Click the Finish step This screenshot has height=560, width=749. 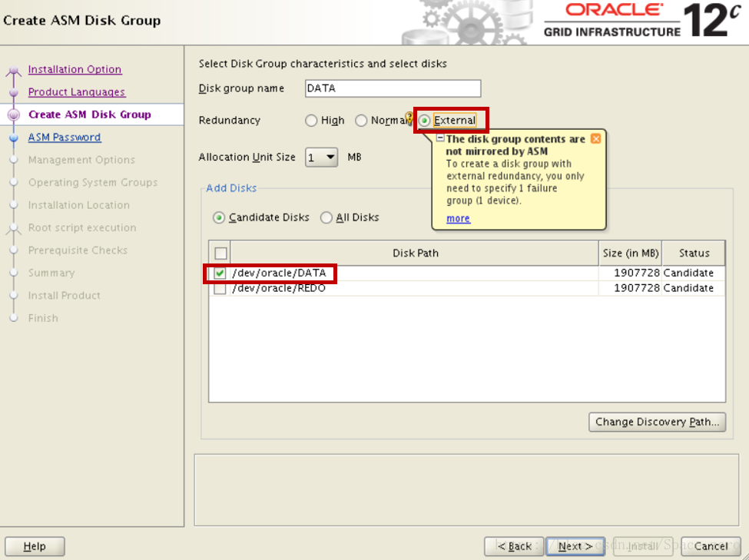43,318
